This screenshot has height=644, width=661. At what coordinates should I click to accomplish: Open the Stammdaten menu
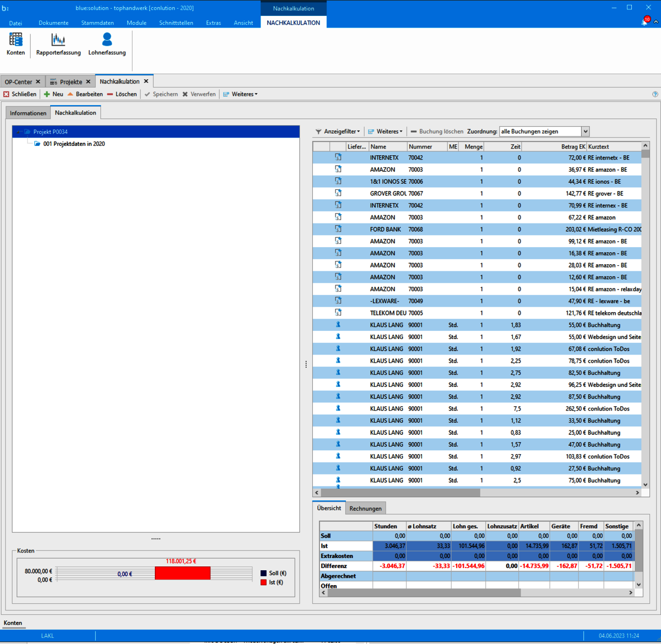97,23
